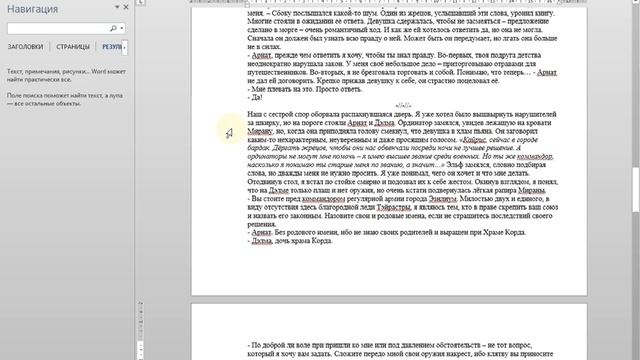This screenshot has height=360, width=640.
Task: Switch to the ЗАГОЛОВКИ tab
Action: click(25, 47)
